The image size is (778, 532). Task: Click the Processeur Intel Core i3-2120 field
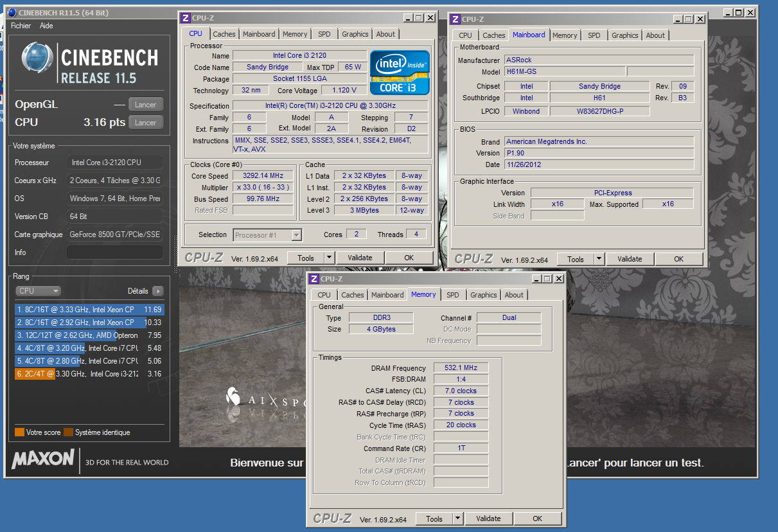point(115,163)
